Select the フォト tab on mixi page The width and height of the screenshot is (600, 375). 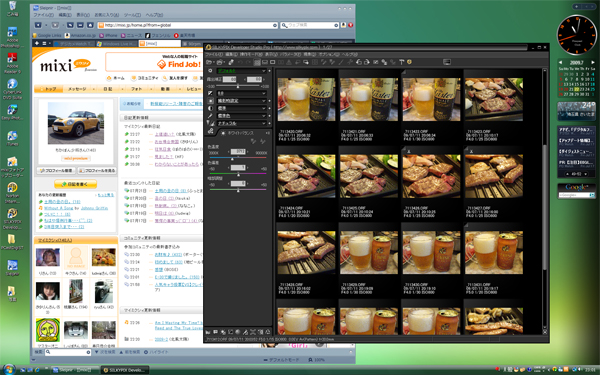(x=136, y=89)
